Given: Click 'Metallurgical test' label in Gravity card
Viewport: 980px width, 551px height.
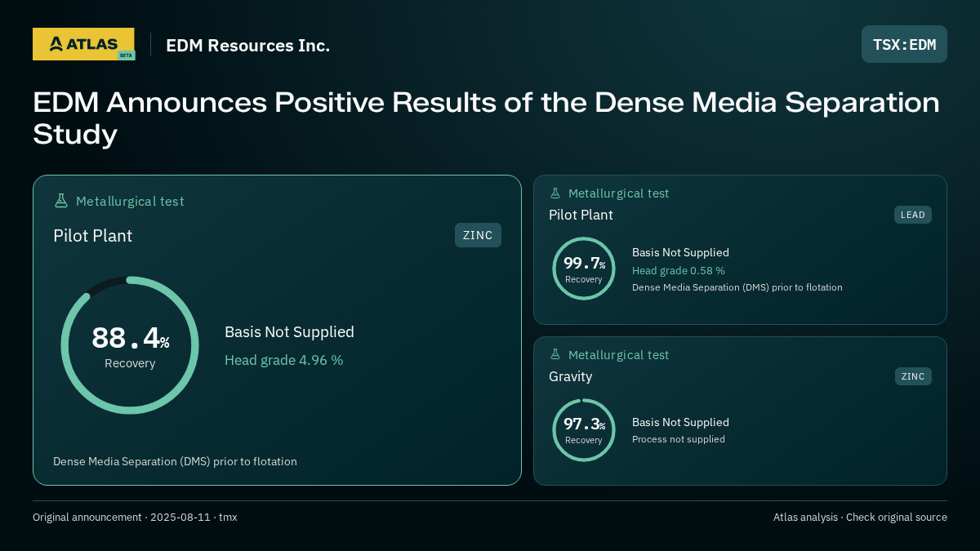Looking at the screenshot, I should pos(618,355).
